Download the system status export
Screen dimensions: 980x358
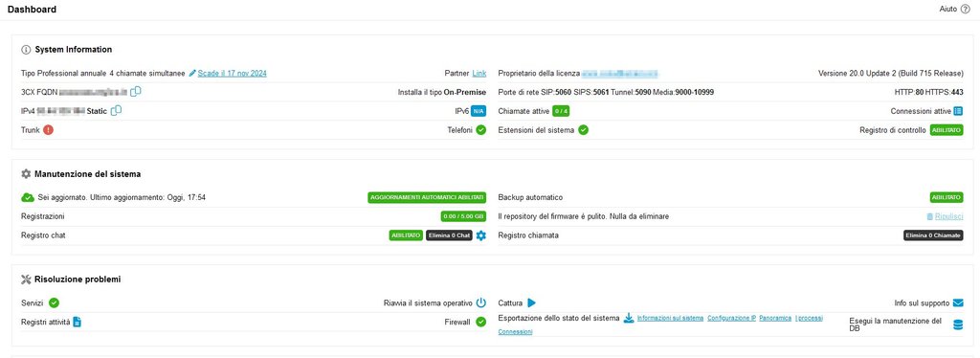point(629,318)
